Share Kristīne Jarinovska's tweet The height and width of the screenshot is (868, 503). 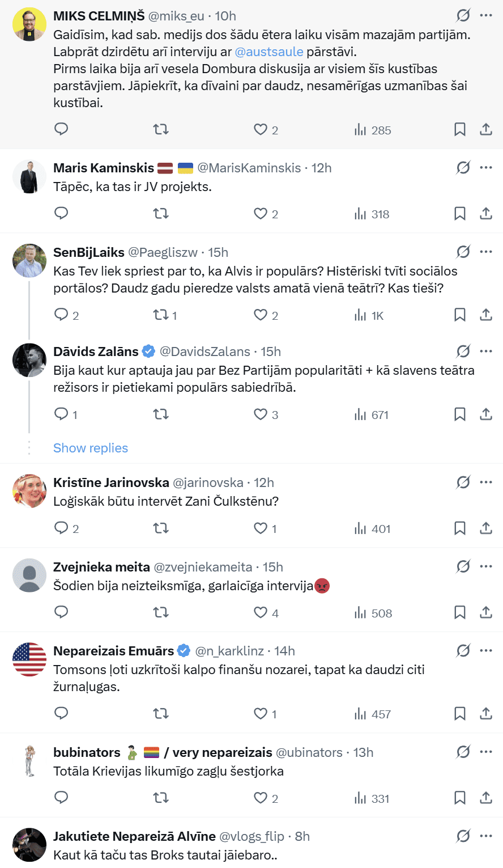(486, 528)
